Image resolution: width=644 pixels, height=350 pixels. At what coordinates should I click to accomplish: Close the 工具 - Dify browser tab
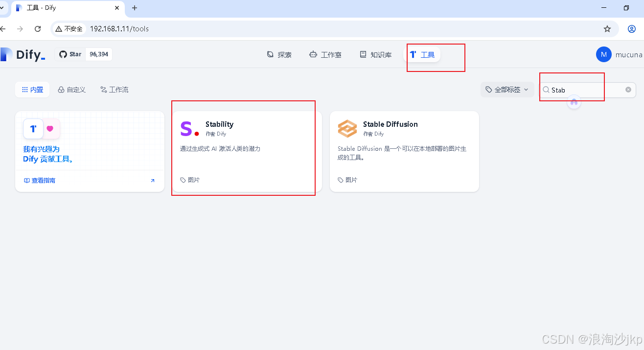117,8
